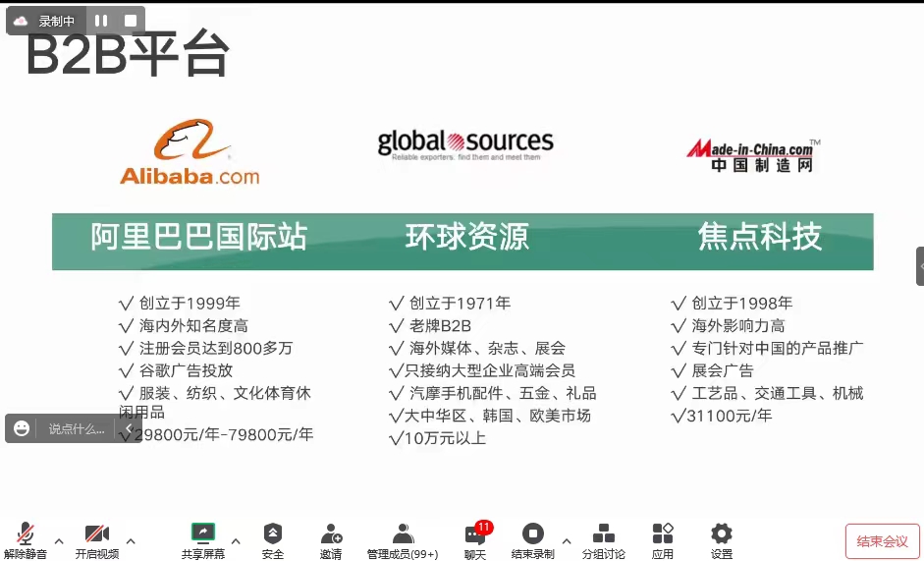Open the 聊天 chat panel
The height and width of the screenshot is (561, 924).
[475, 539]
